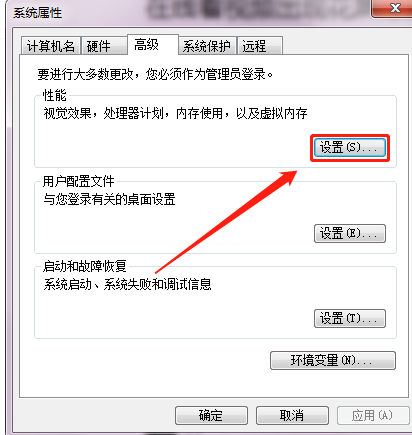Open performance 设置(S) button
412x435 pixels.
350,147
